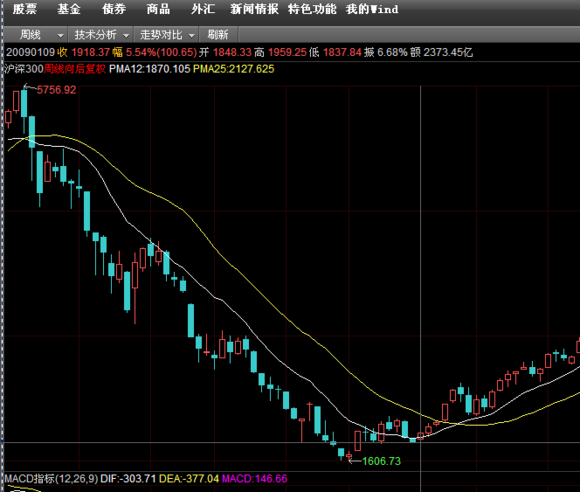The image size is (580, 492).
Task: Expand the 技术分析 dropdown arrow
Action: pyautogui.click(x=126, y=36)
